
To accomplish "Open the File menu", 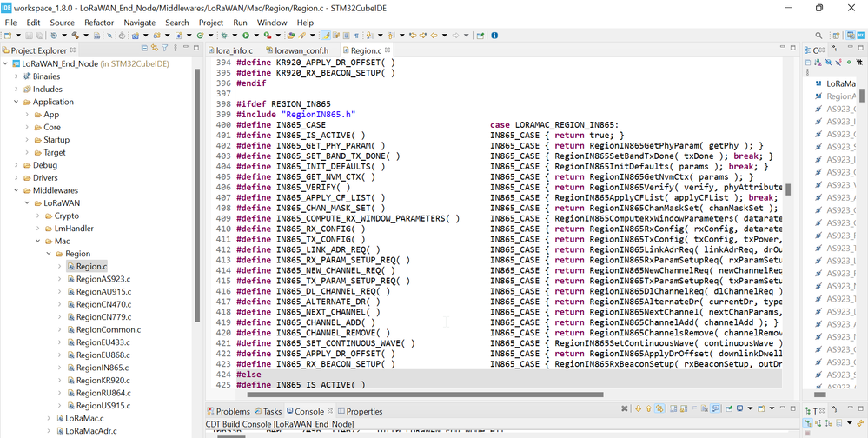I will [x=10, y=23].
